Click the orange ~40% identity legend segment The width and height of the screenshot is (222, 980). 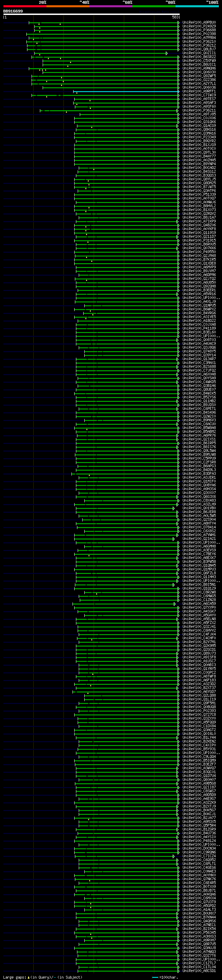click(68, 6)
